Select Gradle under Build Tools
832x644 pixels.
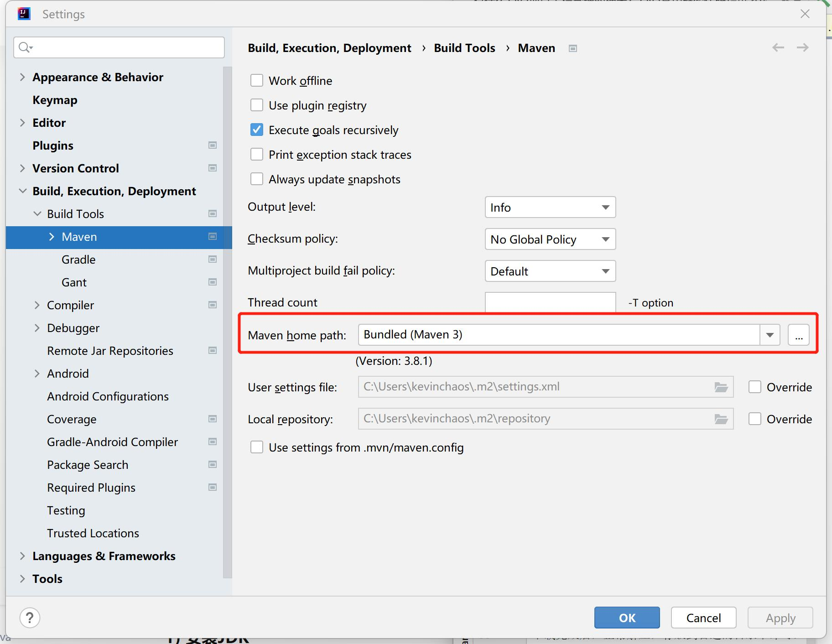[x=78, y=260]
